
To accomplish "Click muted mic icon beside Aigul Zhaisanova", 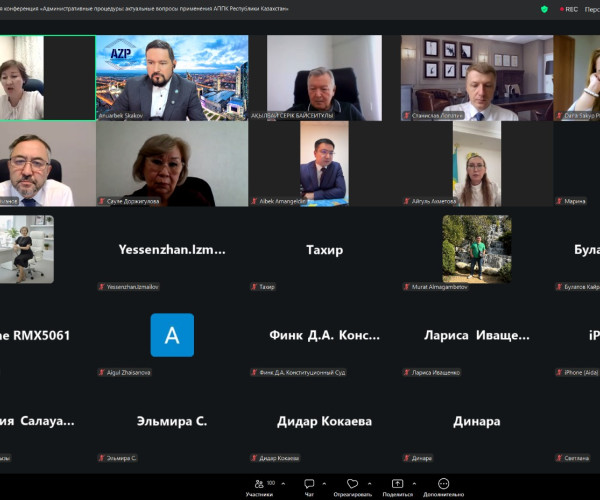I will pyautogui.click(x=102, y=372).
